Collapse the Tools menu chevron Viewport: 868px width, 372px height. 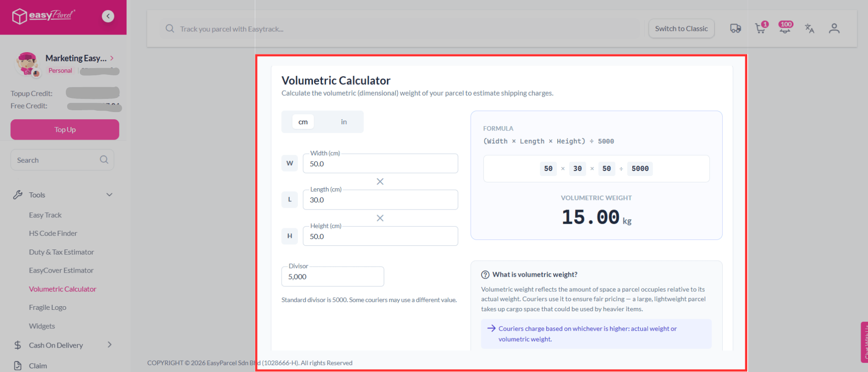[109, 195]
